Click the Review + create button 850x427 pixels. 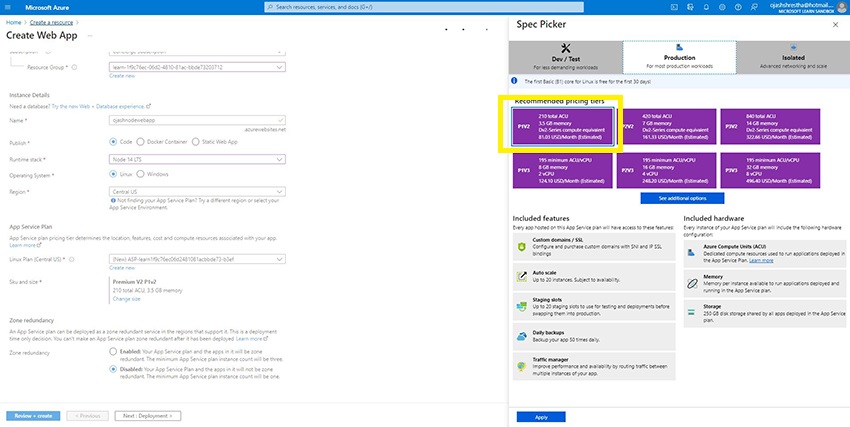click(33, 416)
